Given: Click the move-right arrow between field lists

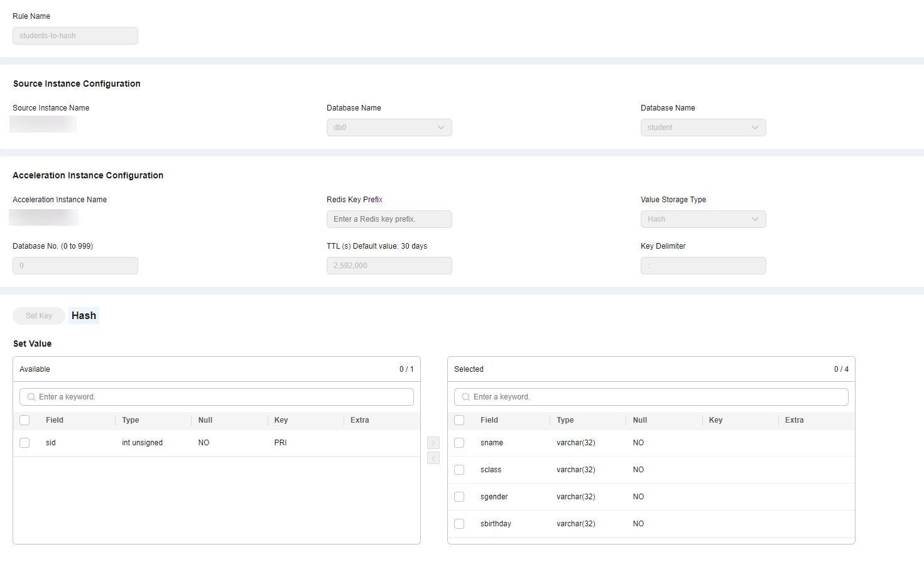Looking at the screenshot, I should coord(433,443).
